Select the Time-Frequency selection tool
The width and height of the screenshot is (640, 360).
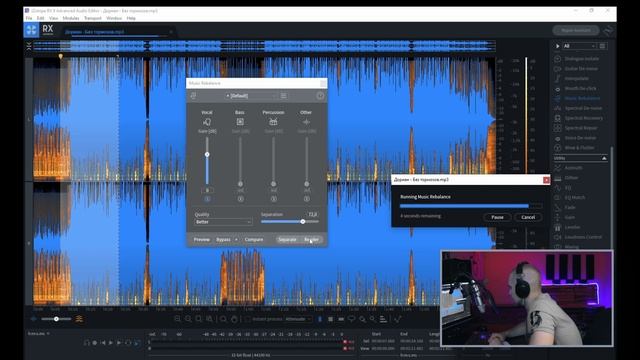330,319
